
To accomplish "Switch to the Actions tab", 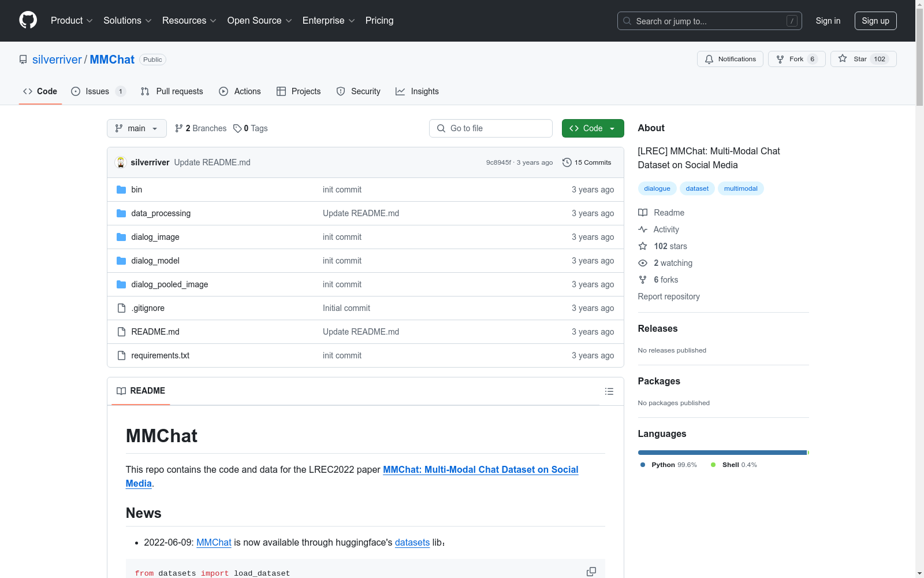I will point(240,91).
